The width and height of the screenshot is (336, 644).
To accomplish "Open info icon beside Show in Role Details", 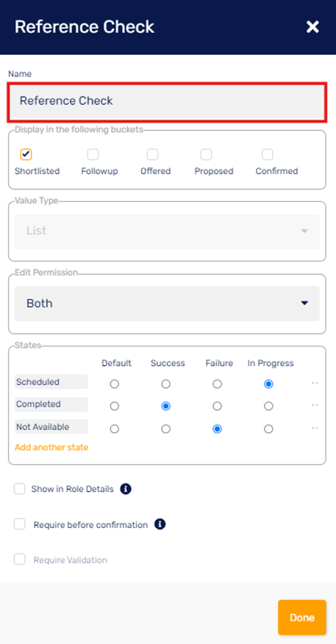I will click(x=126, y=489).
